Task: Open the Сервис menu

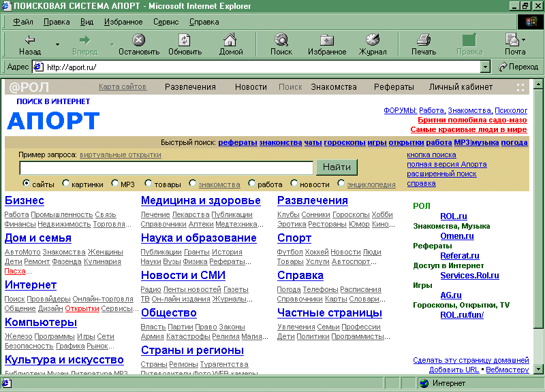Action: [x=166, y=22]
